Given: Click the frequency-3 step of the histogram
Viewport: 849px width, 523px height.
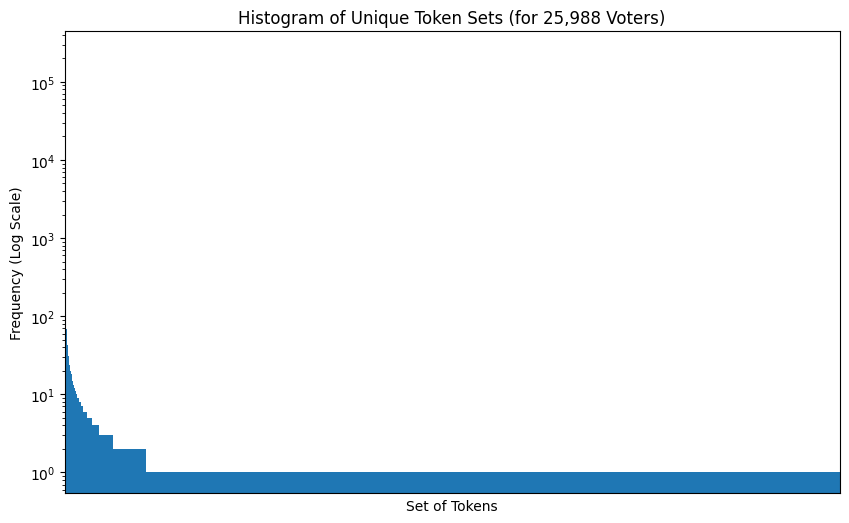Looking at the screenshot, I should click(106, 463).
